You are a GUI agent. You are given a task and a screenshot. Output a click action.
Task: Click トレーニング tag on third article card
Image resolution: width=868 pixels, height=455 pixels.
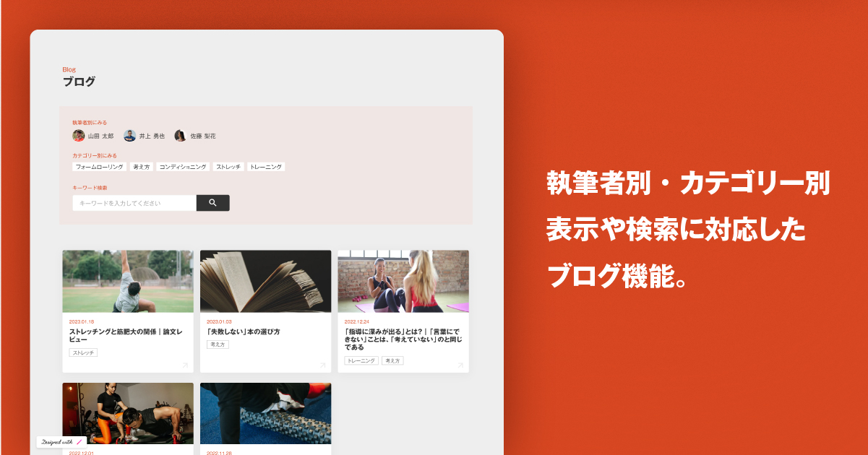pos(361,360)
